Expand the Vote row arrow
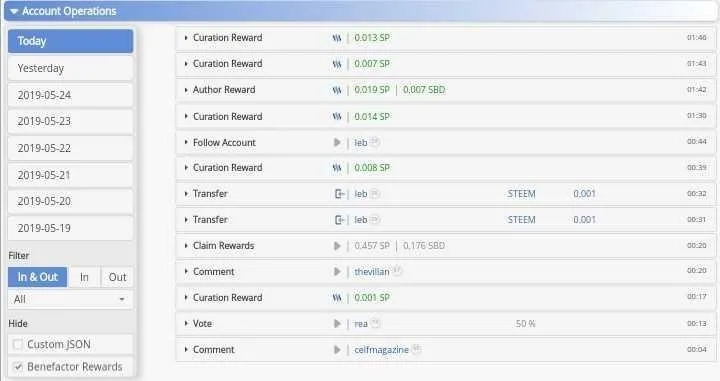This screenshot has height=381, width=720. tap(186, 324)
